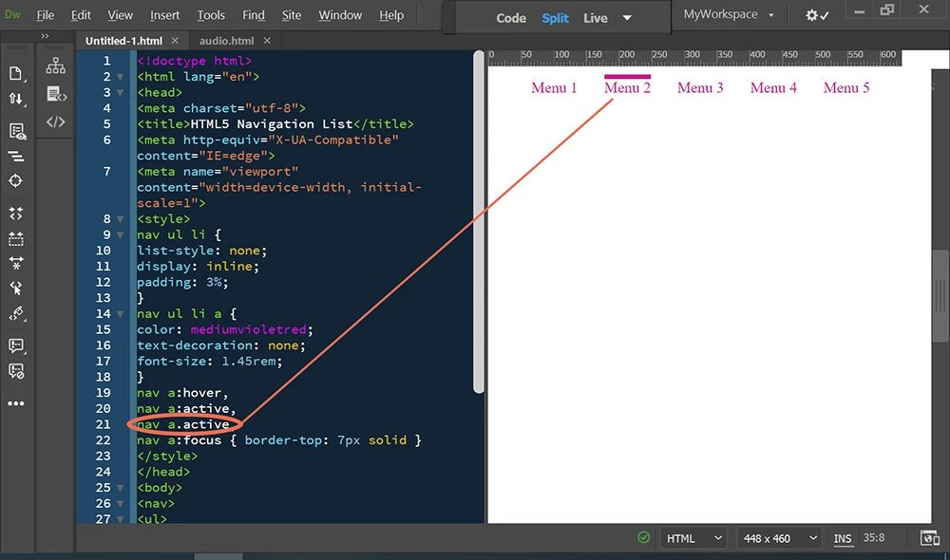
Task: Open Documents icon in left toolbar
Action: (16, 73)
